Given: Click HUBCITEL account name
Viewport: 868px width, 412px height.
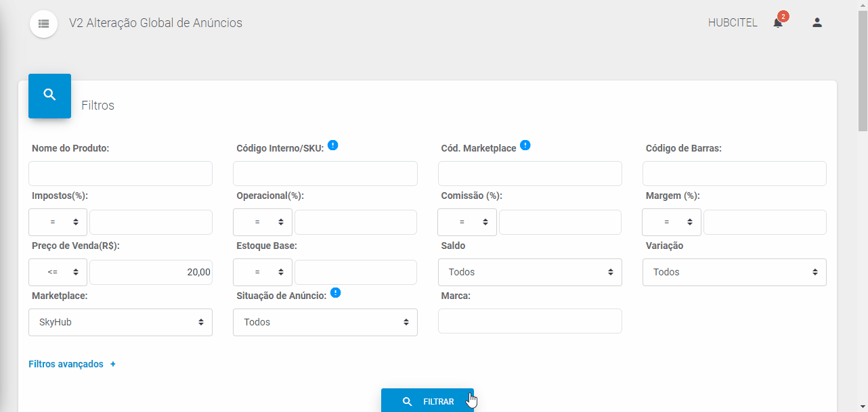Looking at the screenshot, I should (x=733, y=23).
